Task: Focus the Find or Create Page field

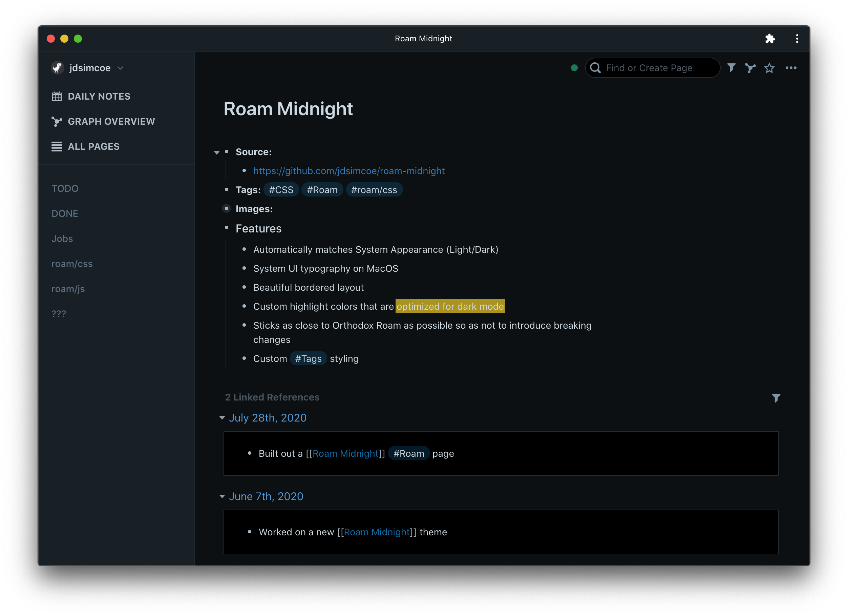Action: tap(653, 68)
